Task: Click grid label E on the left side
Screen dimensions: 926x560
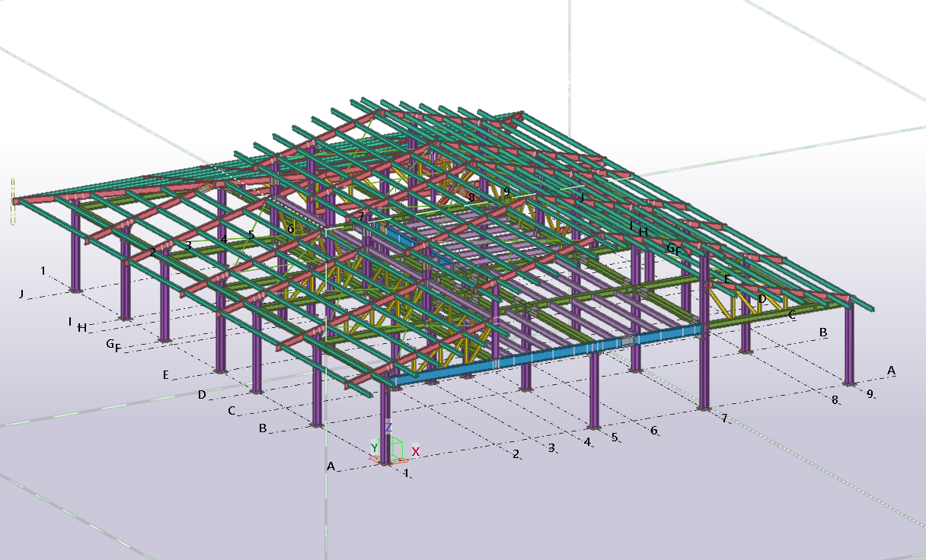Action: (x=165, y=374)
